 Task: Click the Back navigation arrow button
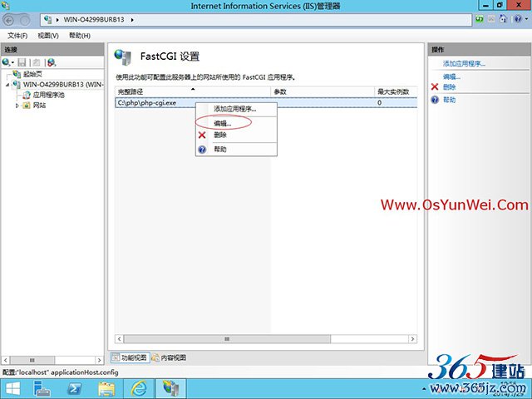tap(8, 20)
